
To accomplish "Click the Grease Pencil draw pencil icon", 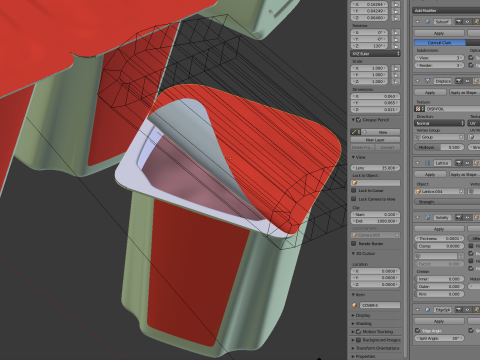I will pos(354,132).
